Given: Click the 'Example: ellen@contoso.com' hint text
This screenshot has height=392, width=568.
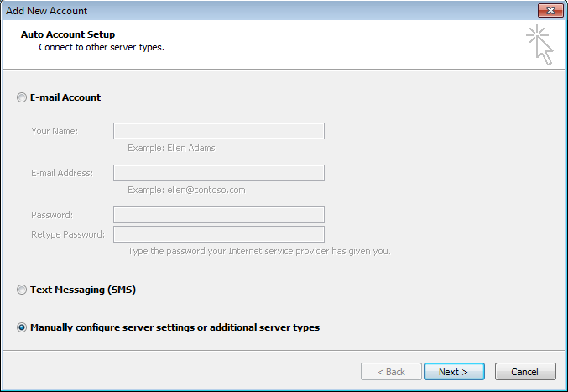Looking at the screenshot, I should [x=186, y=190].
